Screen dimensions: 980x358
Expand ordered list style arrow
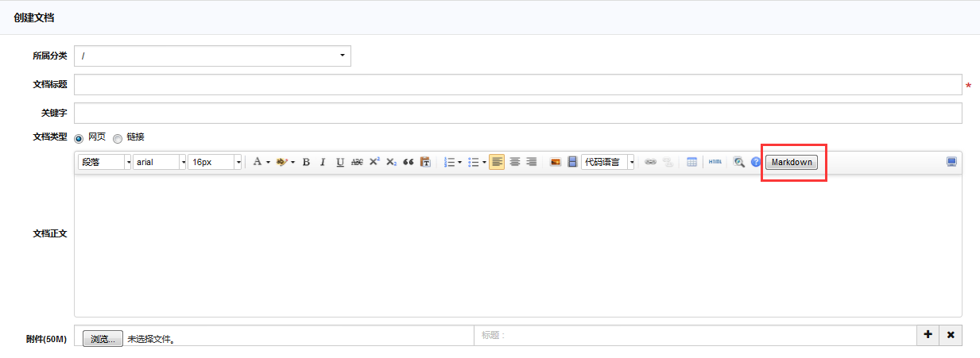(x=459, y=162)
